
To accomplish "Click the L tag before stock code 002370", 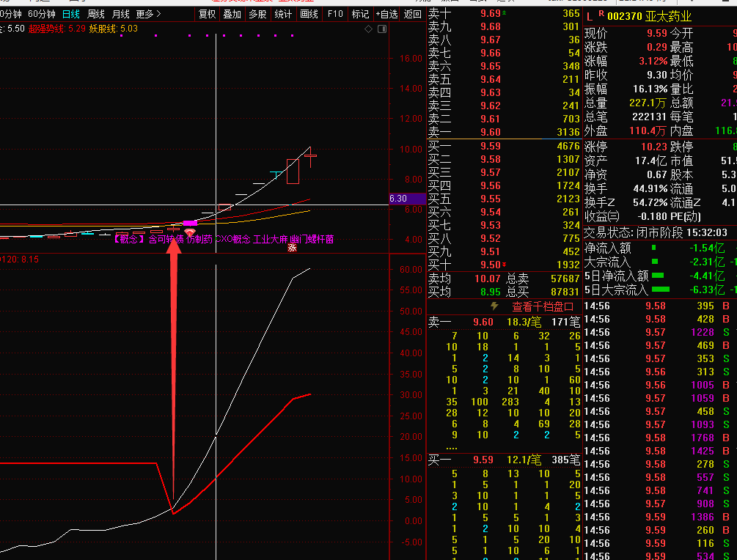I will pyautogui.click(x=590, y=17).
